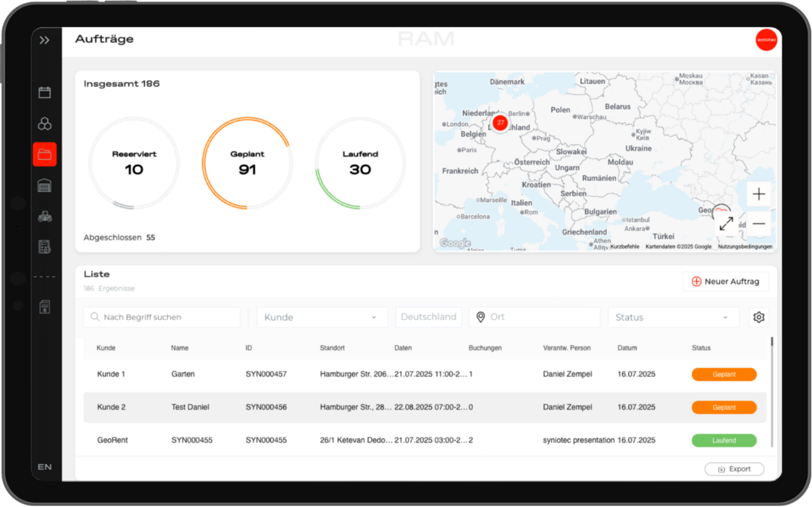Click the red 27 cluster marker on map
Image resolution: width=812 pixels, height=507 pixels.
[500, 122]
